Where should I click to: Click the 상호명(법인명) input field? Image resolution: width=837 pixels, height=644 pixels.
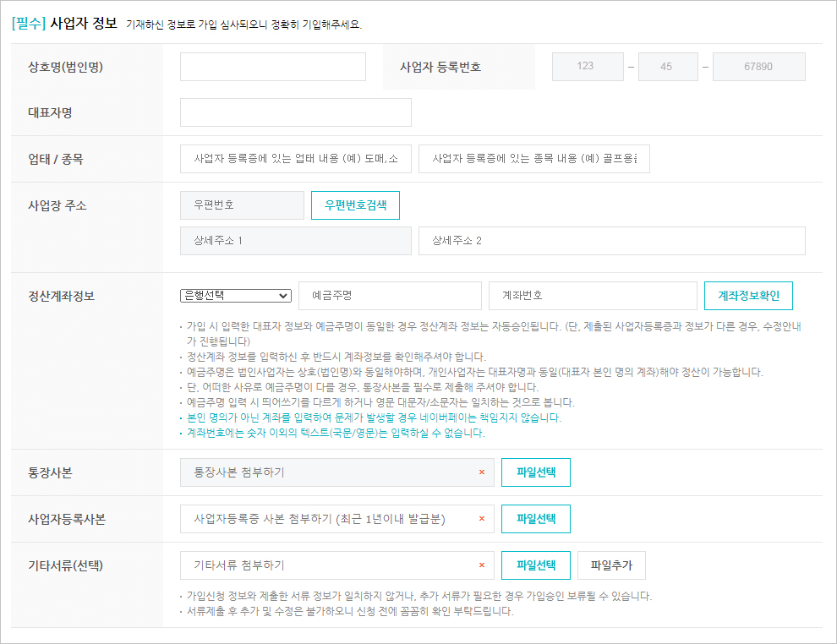point(272,67)
